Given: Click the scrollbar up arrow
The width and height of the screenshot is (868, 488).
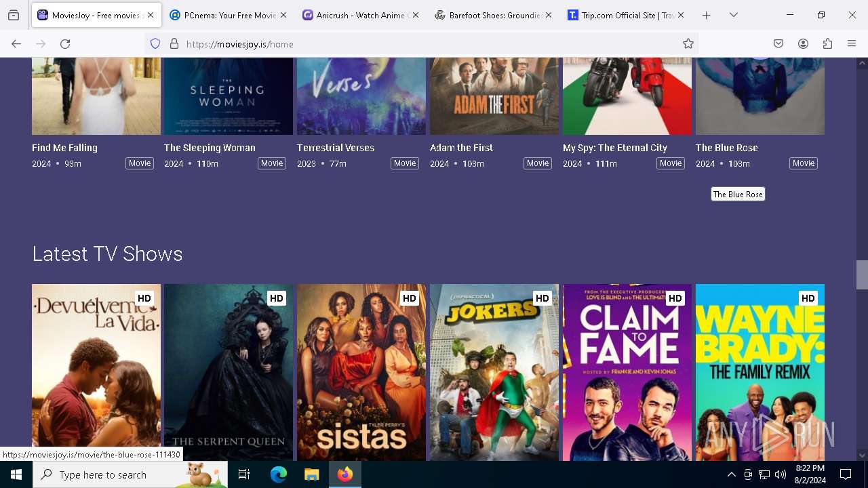Looking at the screenshot, I should (862, 63).
